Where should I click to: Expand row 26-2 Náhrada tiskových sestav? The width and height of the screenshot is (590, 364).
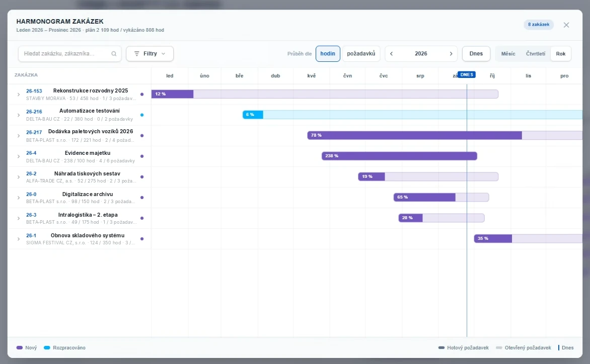point(19,177)
